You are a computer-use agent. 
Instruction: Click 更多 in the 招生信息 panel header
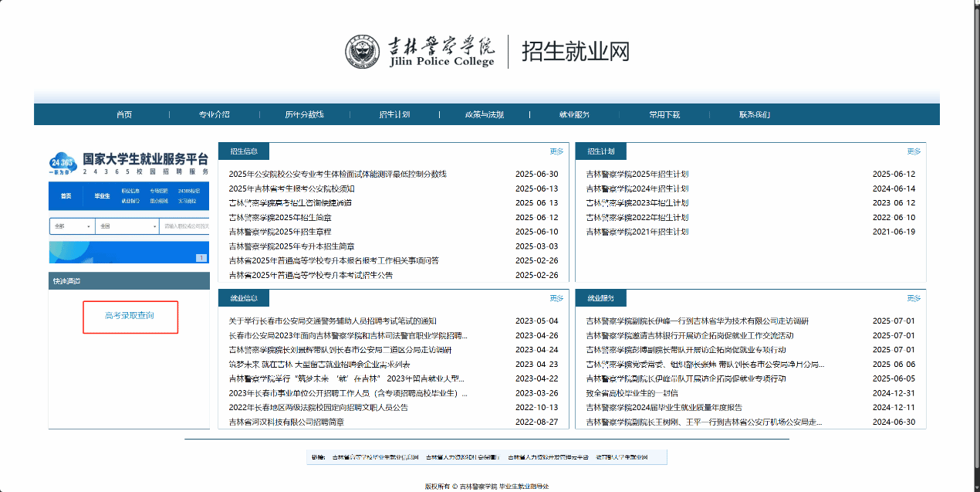(x=557, y=151)
